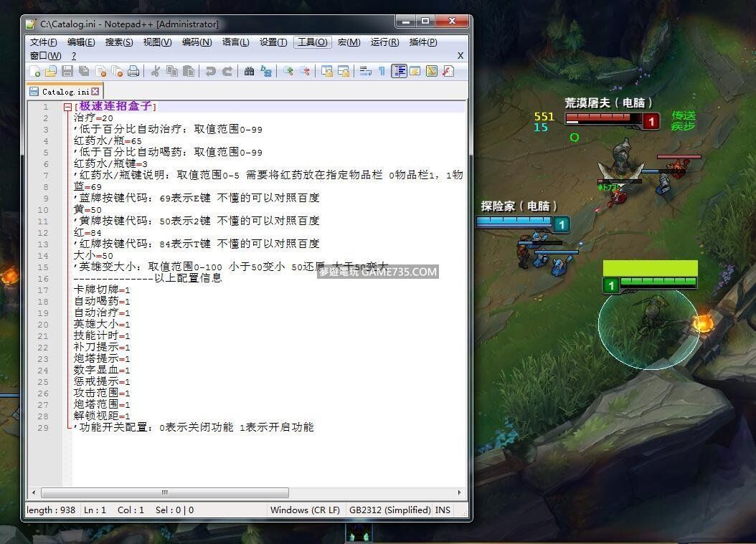Click the Save toolbar icon

[67, 72]
